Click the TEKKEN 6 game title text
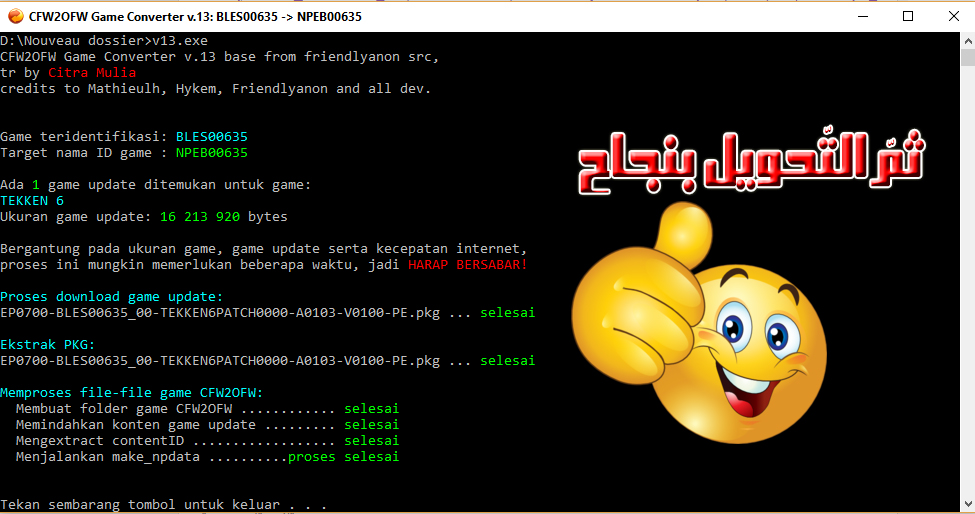 [x=31, y=201]
